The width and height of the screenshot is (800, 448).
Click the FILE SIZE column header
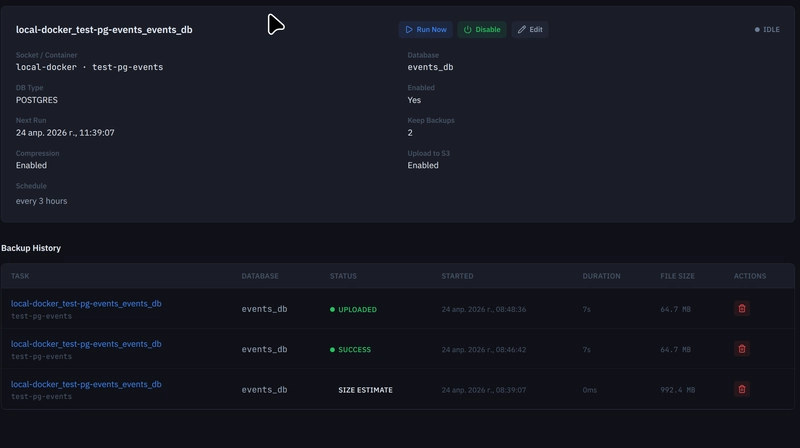[x=677, y=276]
